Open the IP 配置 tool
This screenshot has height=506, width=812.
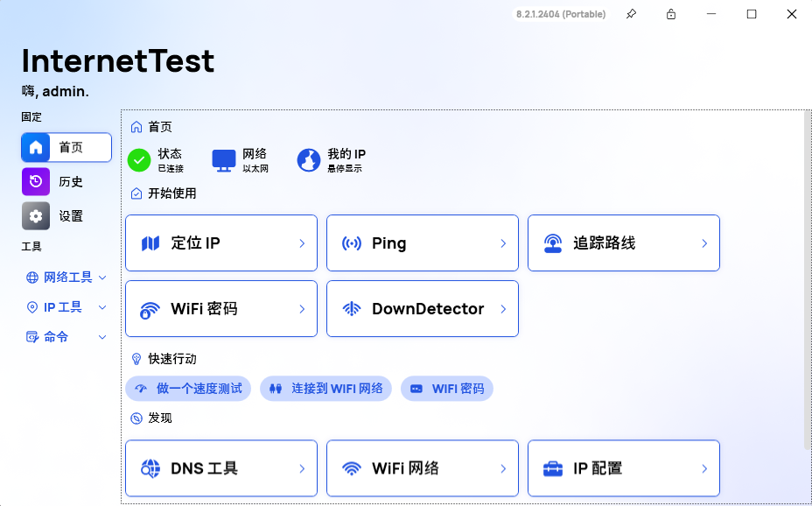(x=623, y=467)
